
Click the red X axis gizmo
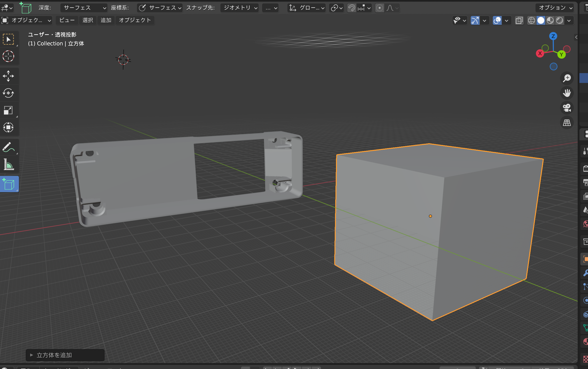coord(540,53)
